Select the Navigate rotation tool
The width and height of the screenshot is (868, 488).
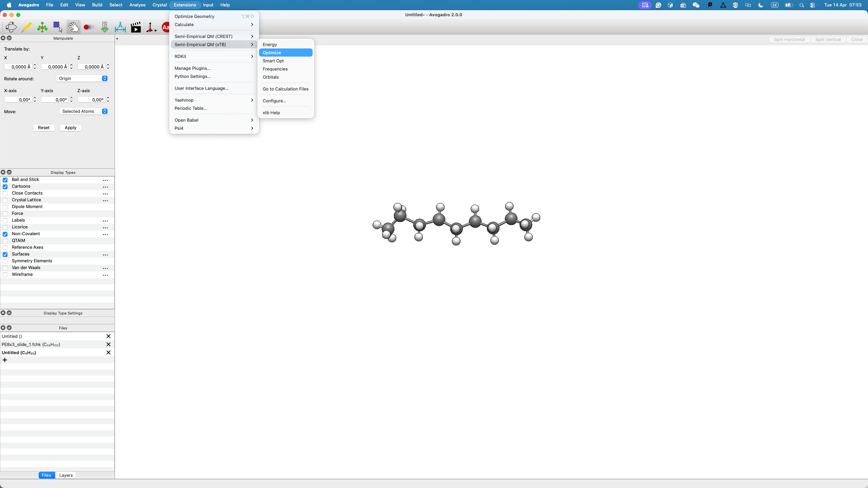tap(11, 27)
